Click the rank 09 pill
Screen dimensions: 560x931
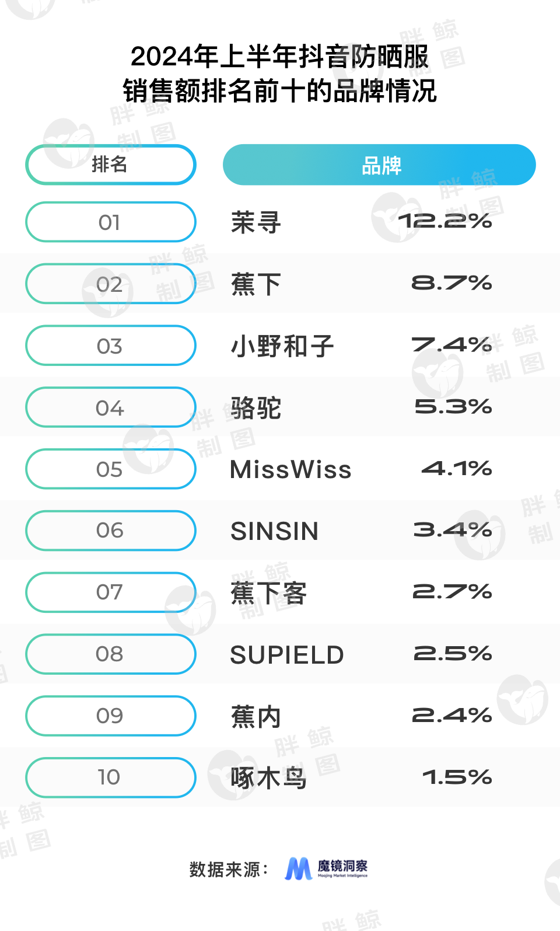coord(110,716)
